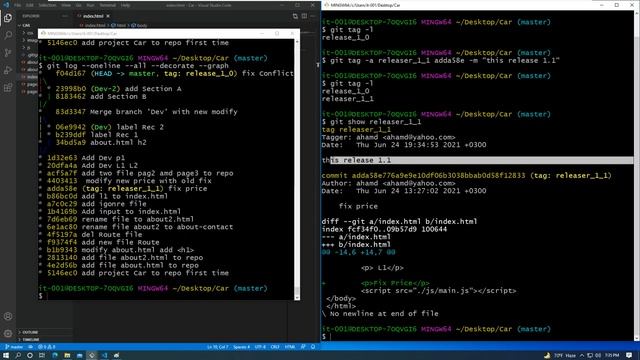
Task: Collapse the CAR folder in Explorer
Action: click(24, 25)
